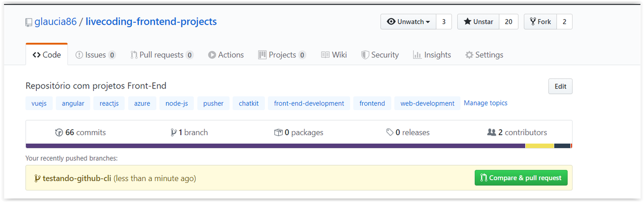The width and height of the screenshot is (644, 202).
Task: Open the Insights tab
Action: (x=432, y=55)
